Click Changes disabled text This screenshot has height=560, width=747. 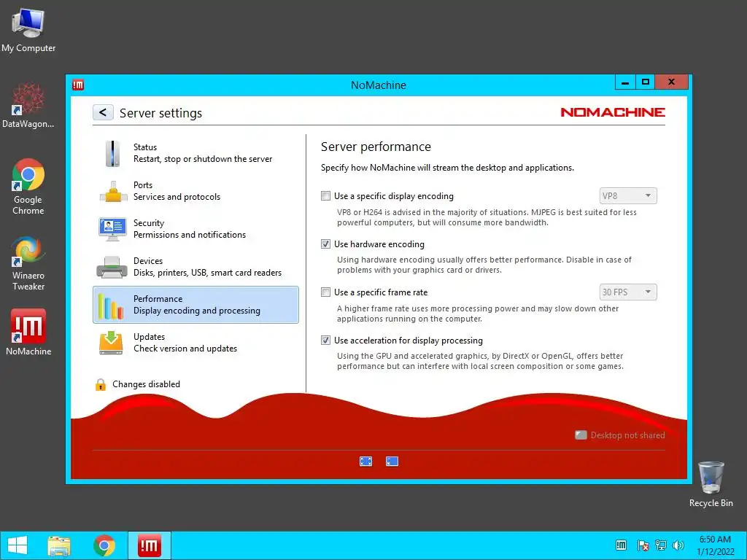click(146, 384)
